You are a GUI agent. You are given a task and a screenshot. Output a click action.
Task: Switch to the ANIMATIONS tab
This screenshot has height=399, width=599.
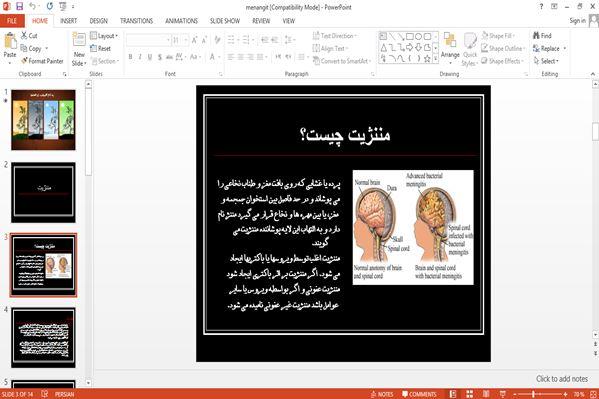181,21
